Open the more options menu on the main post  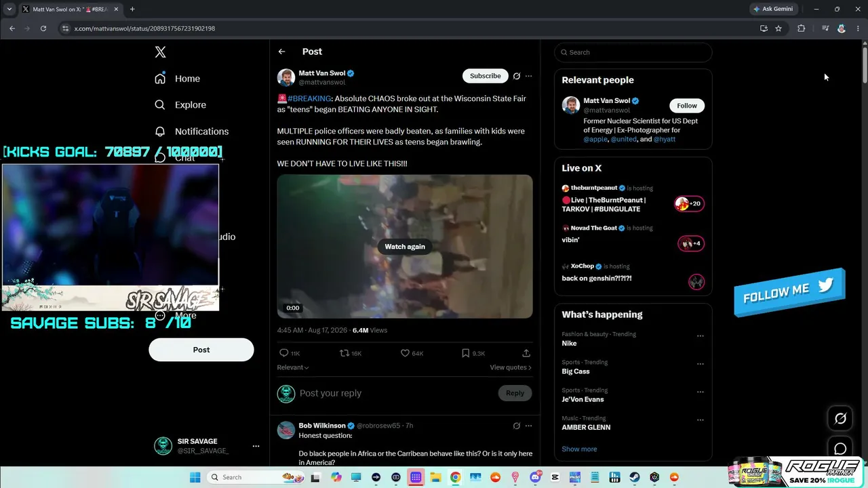click(529, 76)
